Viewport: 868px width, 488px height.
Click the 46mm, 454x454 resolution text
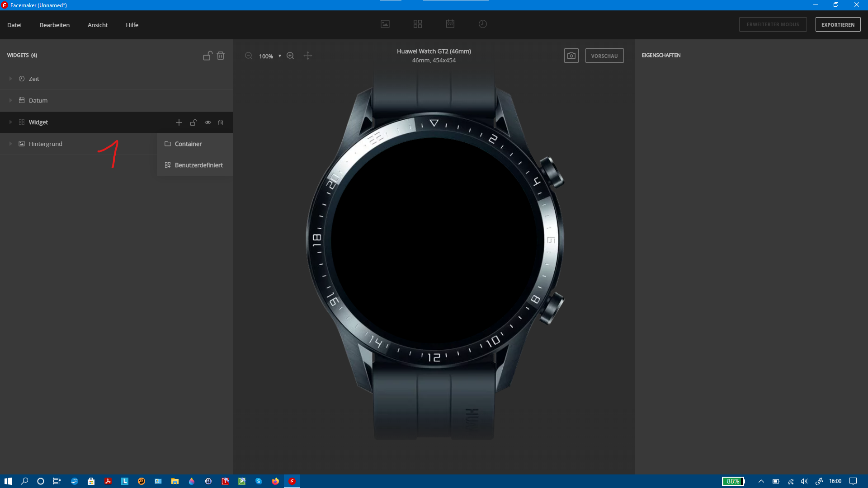click(x=434, y=60)
